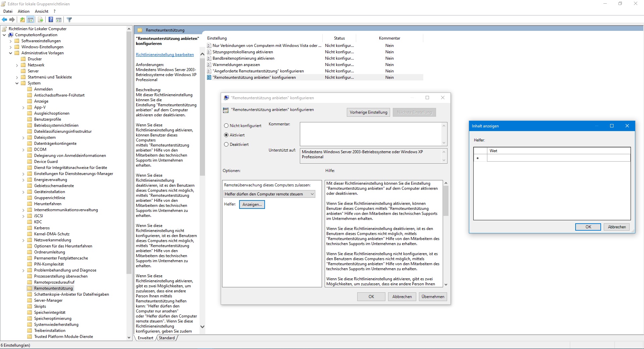644x349 pixels.
Task: Select the Deaktiviert radio button
Action: point(226,144)
